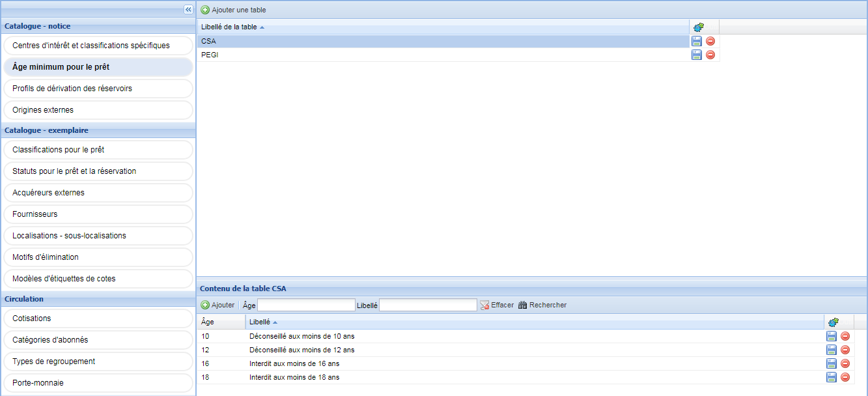Save the 'Interdit aux moins de 16 ans' row
Screen dimensions: 868x396
coord(832,363)
